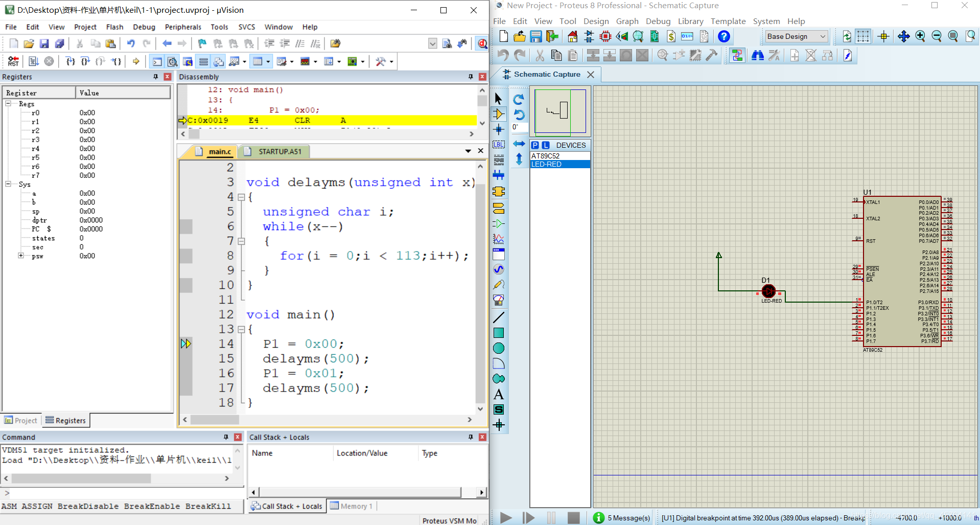Image resolution: width=980 pixels, height=525 pixels.
Task: Select AT89C52 in the DEVICES list
Action: [559, 156]
